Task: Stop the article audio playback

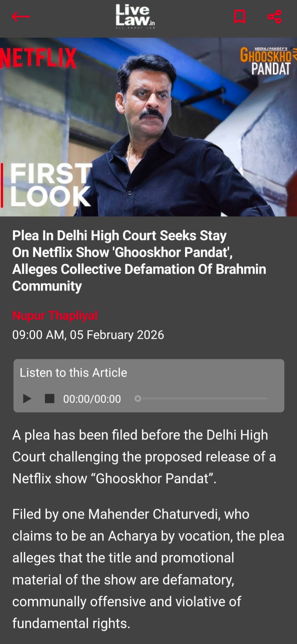Action: tap(50, 398)
